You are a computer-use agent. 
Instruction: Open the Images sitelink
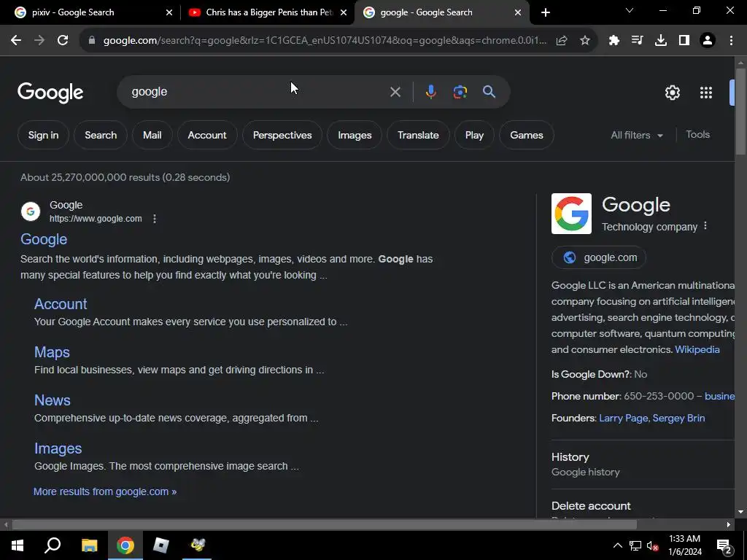[x=58, y=448]
